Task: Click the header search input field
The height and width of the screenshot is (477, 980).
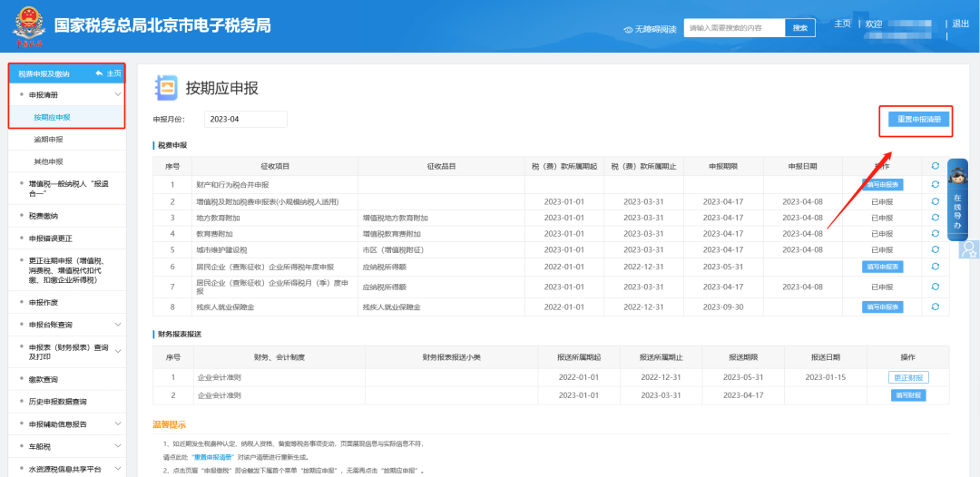Action: click(x=734, y=28)
